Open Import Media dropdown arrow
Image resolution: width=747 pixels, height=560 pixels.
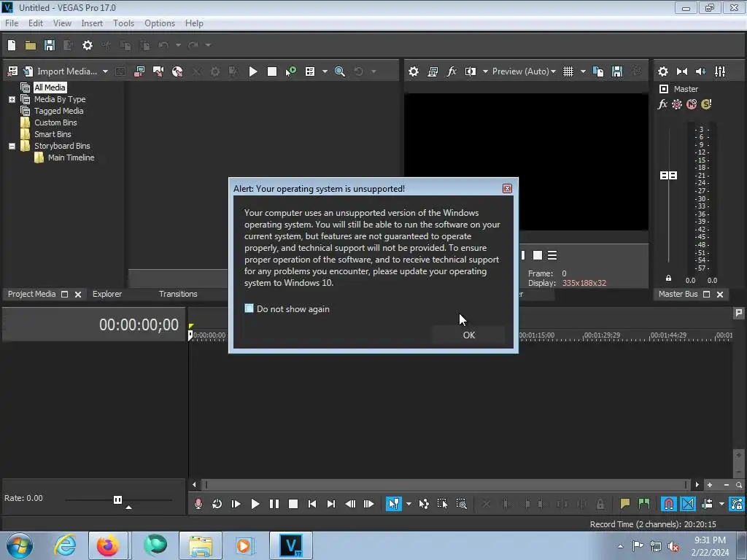pos(105,71)
